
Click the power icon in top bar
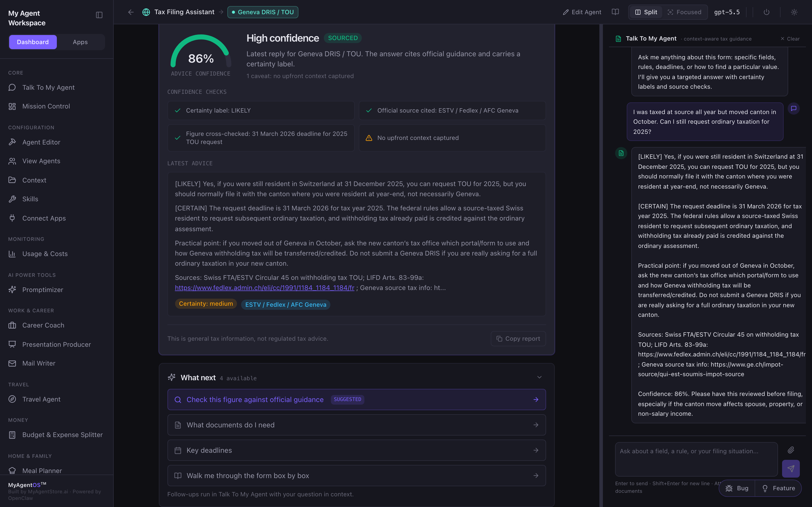(766, 12)
